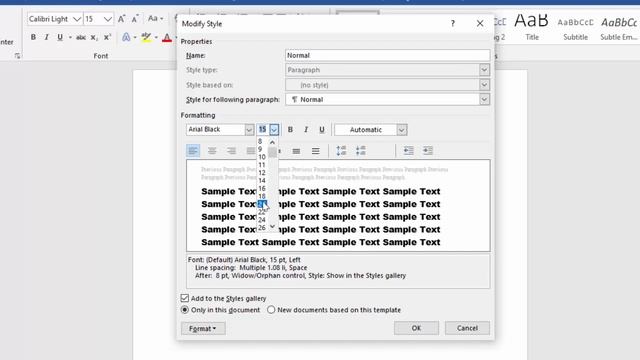Open Arial Black font dropdown in dialog
The height and width of the screenshot is (360, 640).
[249, 130]
